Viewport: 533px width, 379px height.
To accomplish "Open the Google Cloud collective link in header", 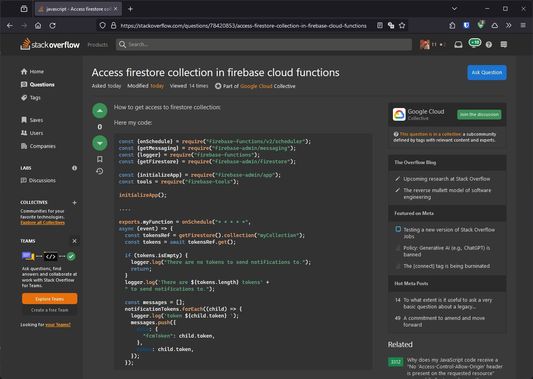I will (256, 86).
